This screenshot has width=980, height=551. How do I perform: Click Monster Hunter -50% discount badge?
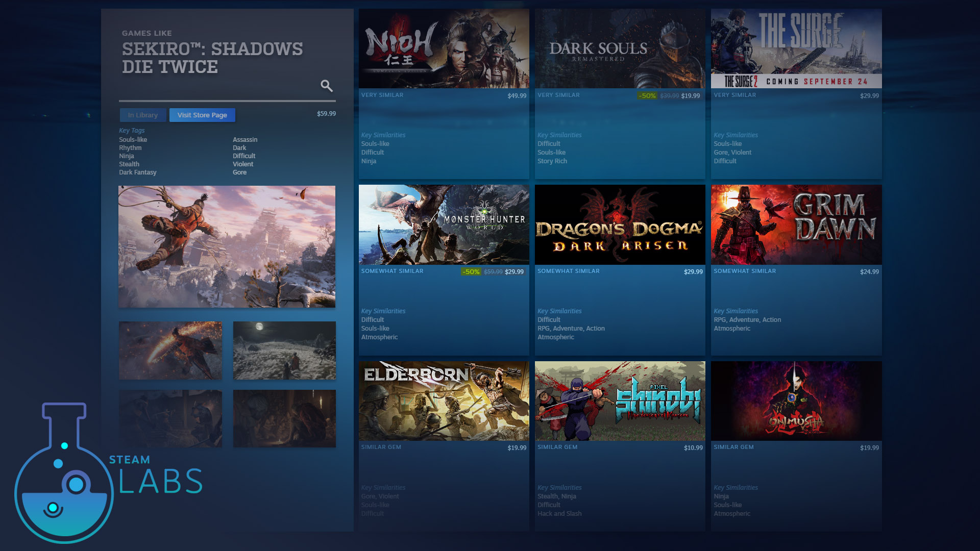point(471,272)
